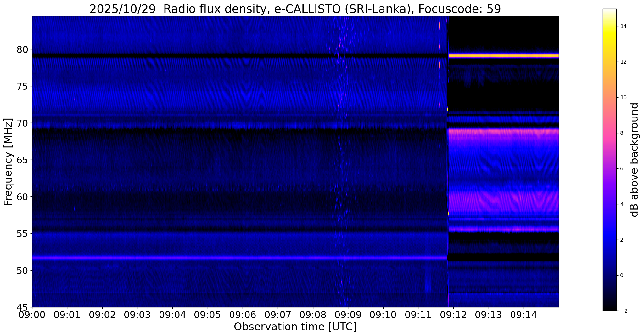Click the 09:10 time tick label

[383, 315]
